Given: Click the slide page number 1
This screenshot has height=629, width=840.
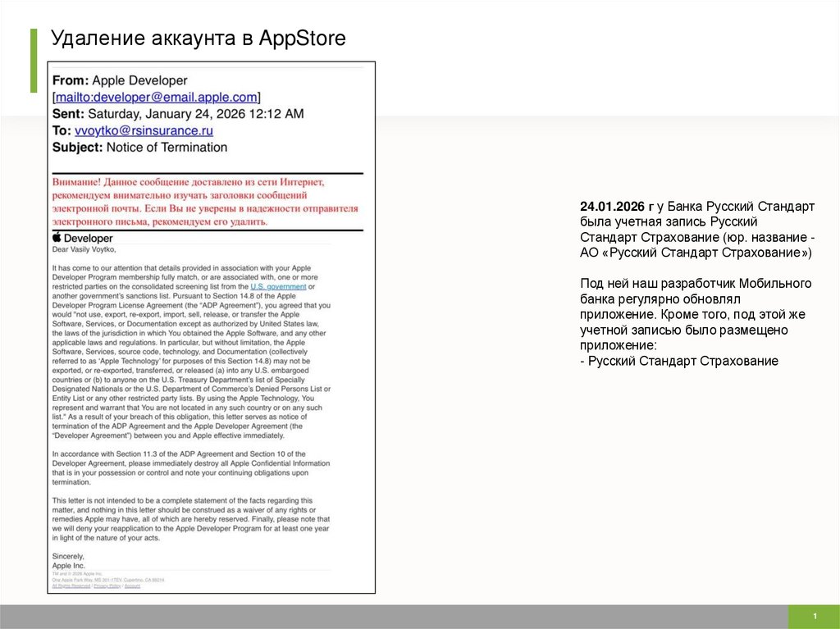Looking at the screenshot, I should click(815, 616).
